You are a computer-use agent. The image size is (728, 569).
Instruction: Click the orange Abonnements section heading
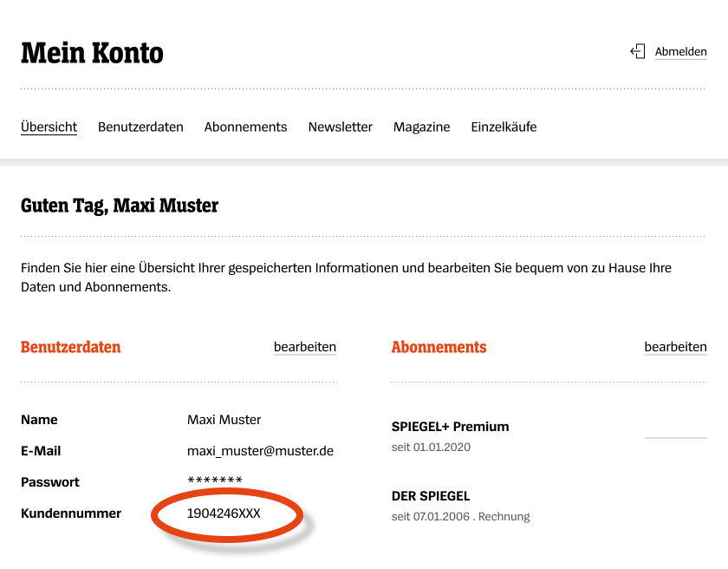click(439, 347)
